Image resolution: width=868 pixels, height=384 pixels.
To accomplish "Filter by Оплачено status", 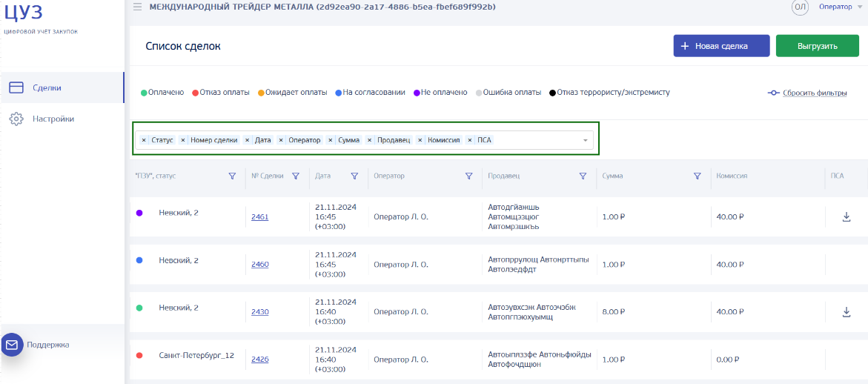I will pyautogui.click(x=162, y=93).
